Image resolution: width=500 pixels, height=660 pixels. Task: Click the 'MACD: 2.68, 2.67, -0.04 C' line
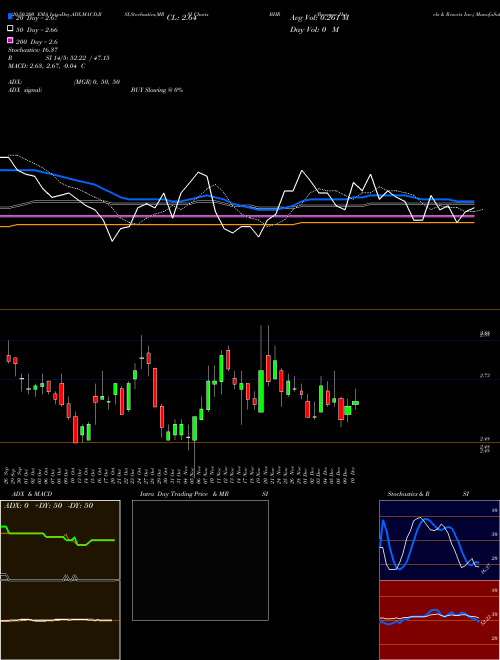point(47,66)
